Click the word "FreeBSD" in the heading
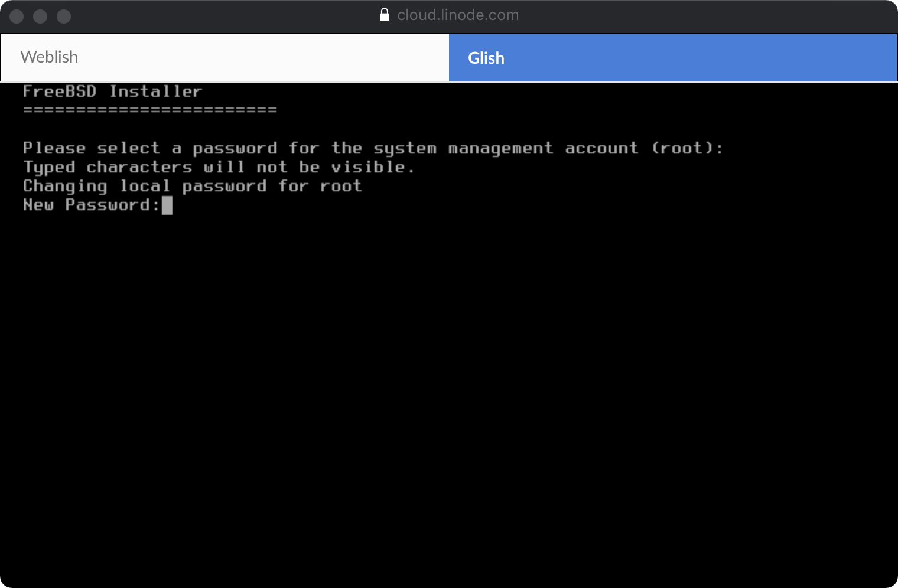 (59, 92)
